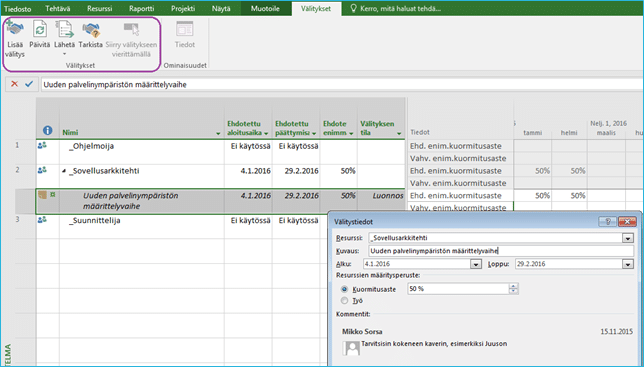
Task: Collapse _Sovellusarkkitehti row triangle
Action: [x=64, y=171]
